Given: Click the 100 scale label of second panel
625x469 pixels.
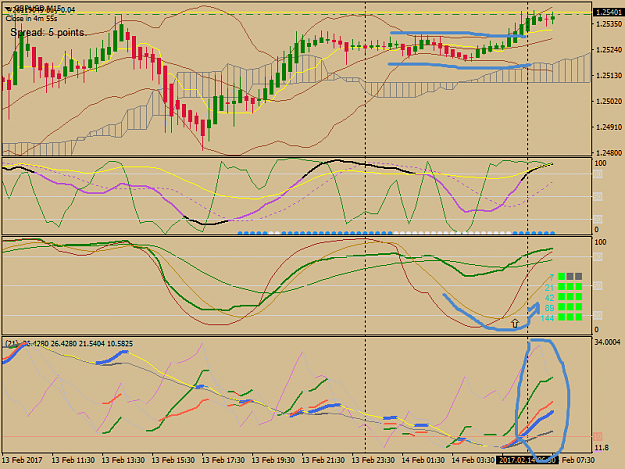Looking at the screenshot, I should [600, 163].
